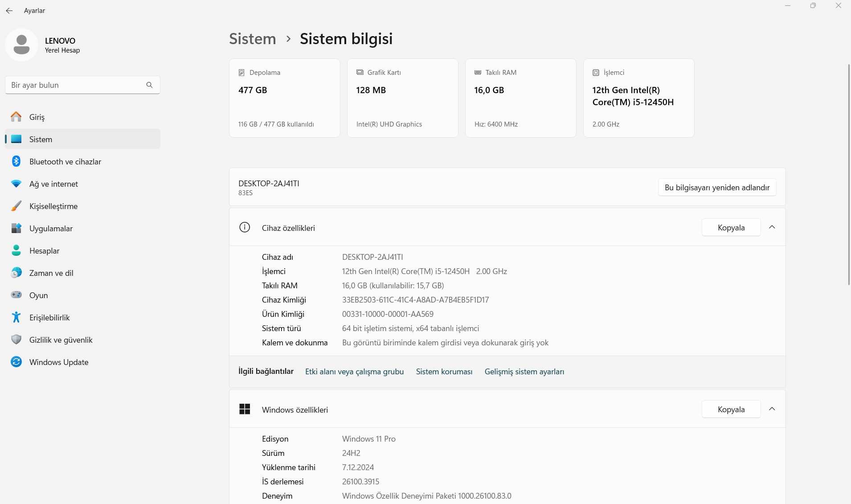The height and width of the screenshot is (504, 851).
Task: Click the Ürün Kimliği value 00331-10000-00001-AA569
Action: click(388, 314)
